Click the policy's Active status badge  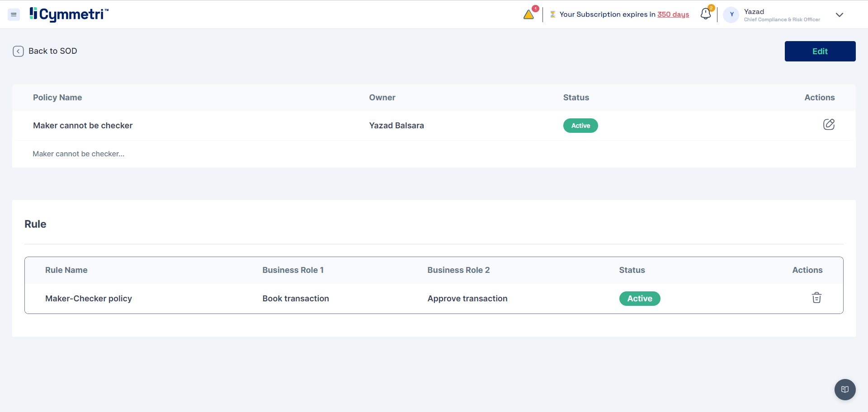[x=580, y=126]
